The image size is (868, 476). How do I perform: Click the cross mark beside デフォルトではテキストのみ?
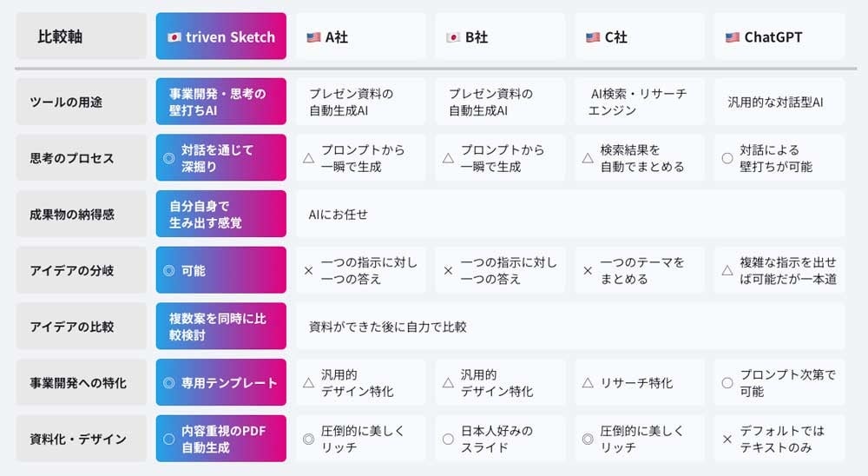[x=727, y=440]
